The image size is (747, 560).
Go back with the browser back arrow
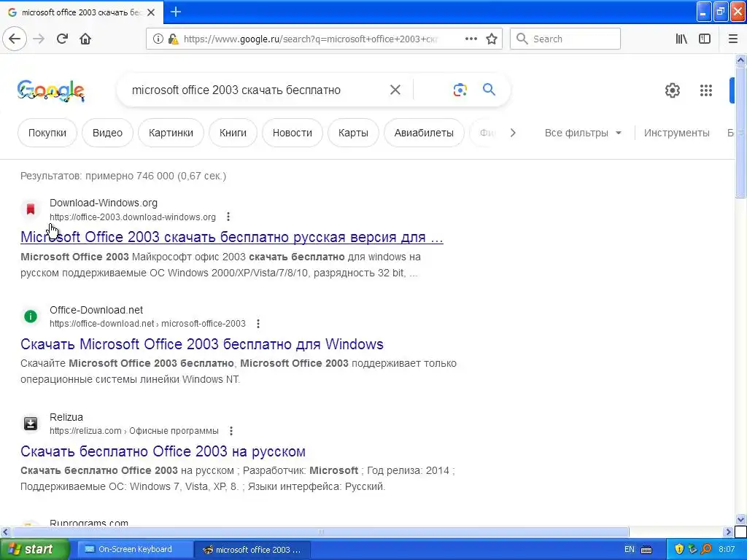coord(15,39)
